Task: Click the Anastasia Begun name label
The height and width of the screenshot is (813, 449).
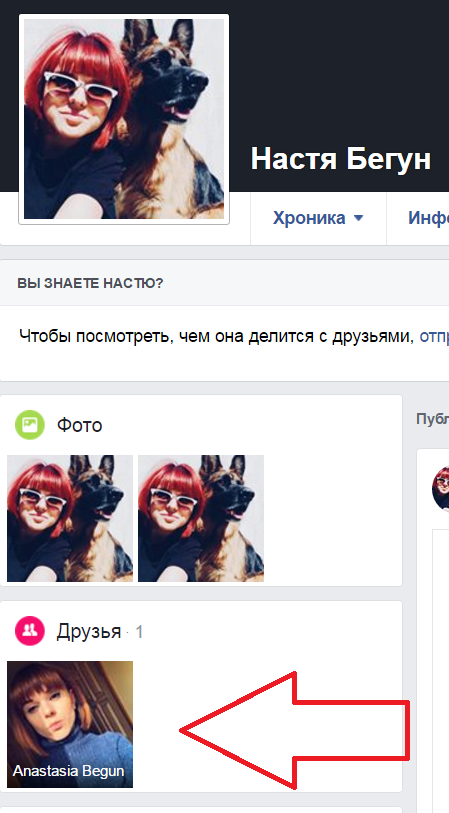Action: coord(68,771)
